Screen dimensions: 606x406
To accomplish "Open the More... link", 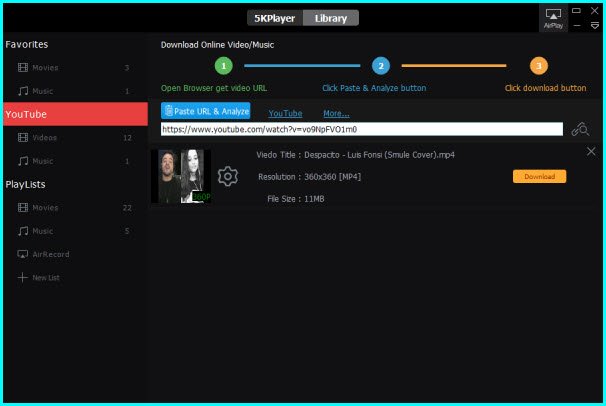I will [x=336, y=113].
